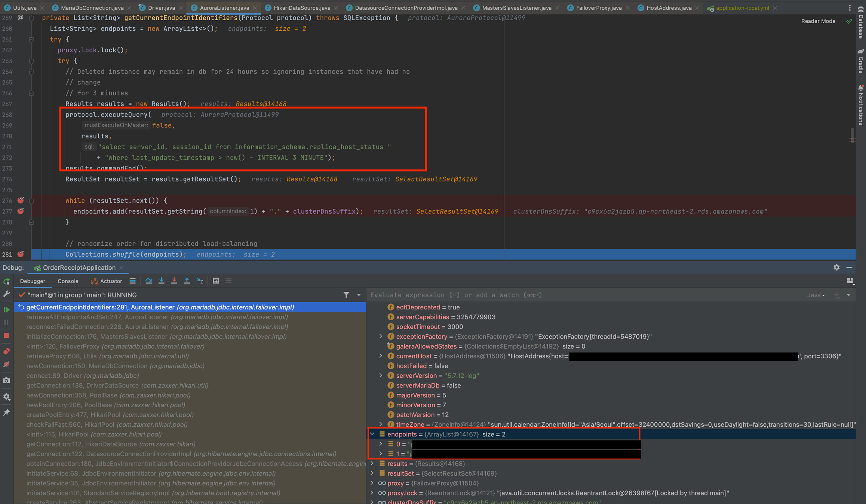Click the camera thread dump icon

pos(6,380)
